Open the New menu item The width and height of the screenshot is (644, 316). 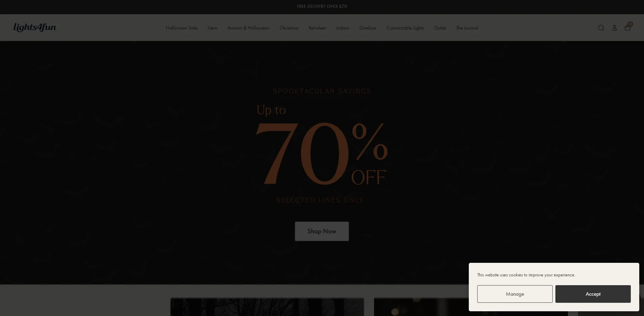[x=212, y=28]
